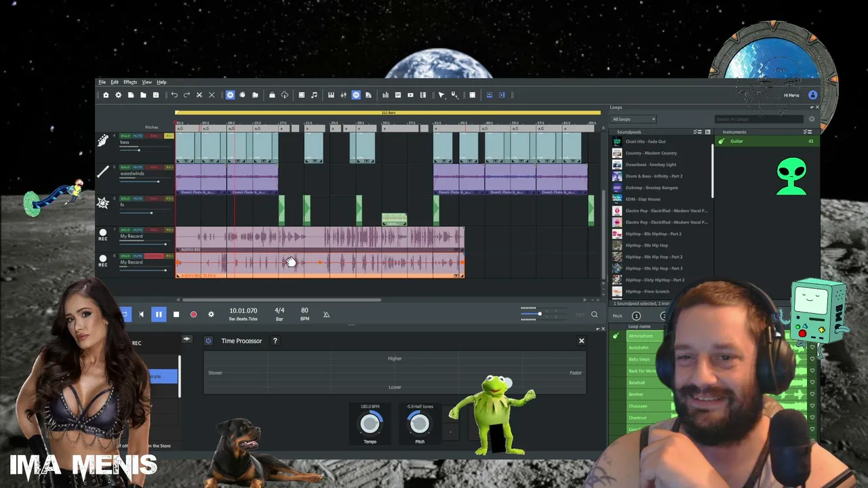Screen dimensions: 868x488
Task: Select pitch 1 button in Loops panel
Action: [636, 316]
